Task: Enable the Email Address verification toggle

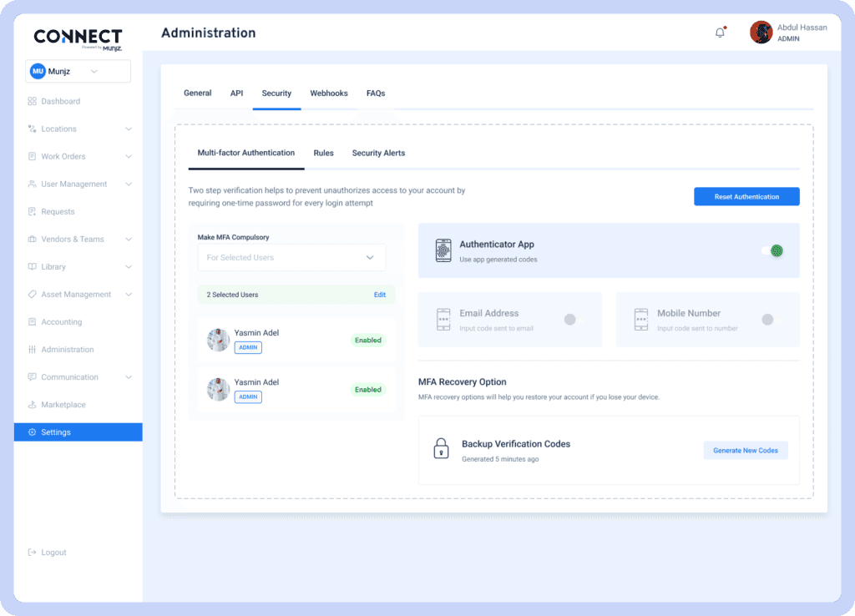Action: (569, 320)
